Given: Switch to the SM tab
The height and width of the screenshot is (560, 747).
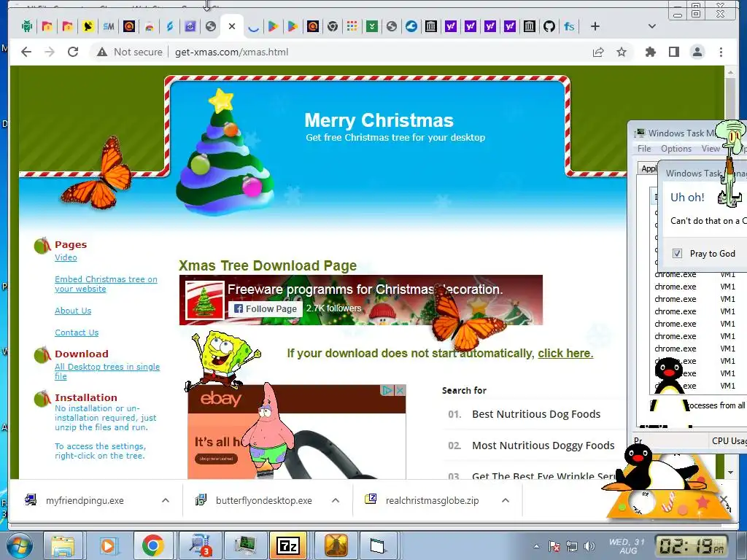Looking at the screenshot, I should (x=109, y=27).
